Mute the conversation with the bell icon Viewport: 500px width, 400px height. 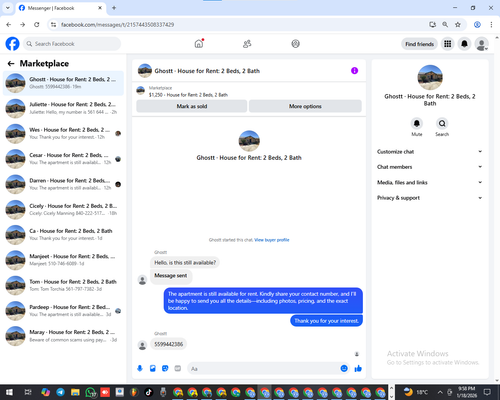417,123
